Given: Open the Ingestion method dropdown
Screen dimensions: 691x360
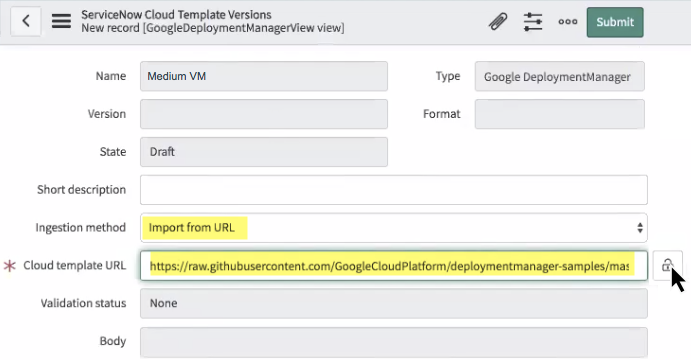Looking at the screenshot, I should click(394, 228).
